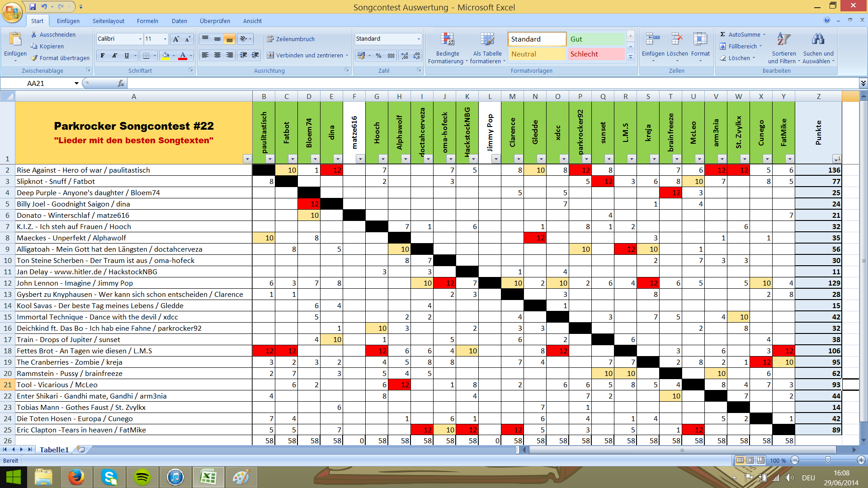The height and width of the screenshot is (488, 868).
Task: Apply red font color
Action: click(183, 56)
